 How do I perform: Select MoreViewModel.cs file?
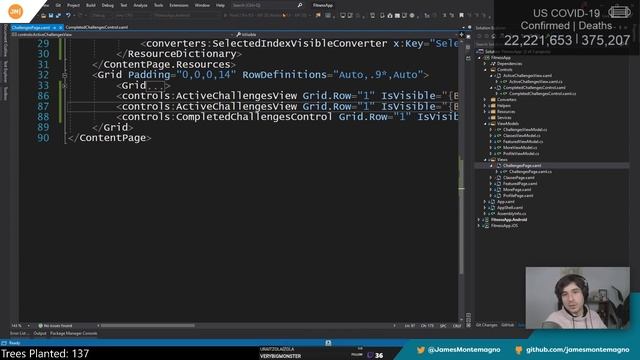(520, 148)
